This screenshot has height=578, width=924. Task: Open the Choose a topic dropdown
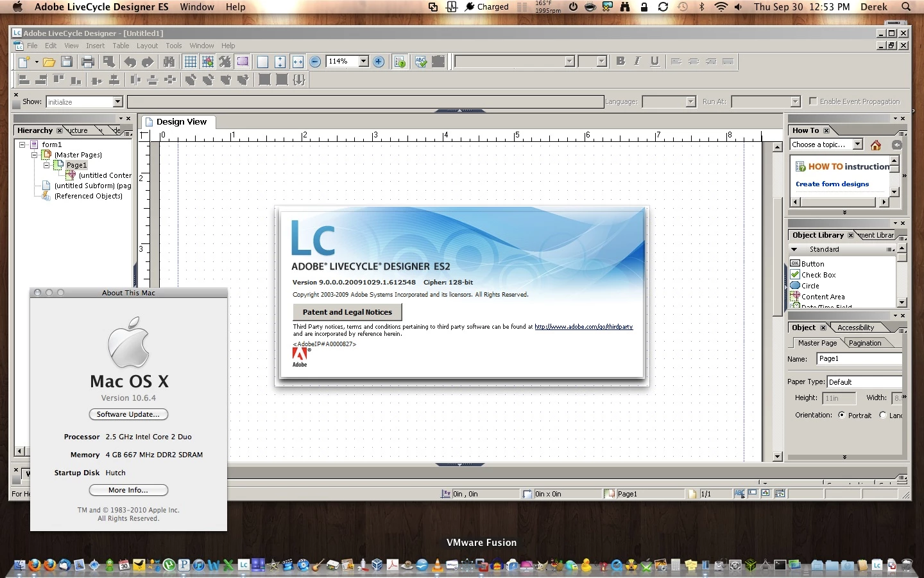pos(858,144)
